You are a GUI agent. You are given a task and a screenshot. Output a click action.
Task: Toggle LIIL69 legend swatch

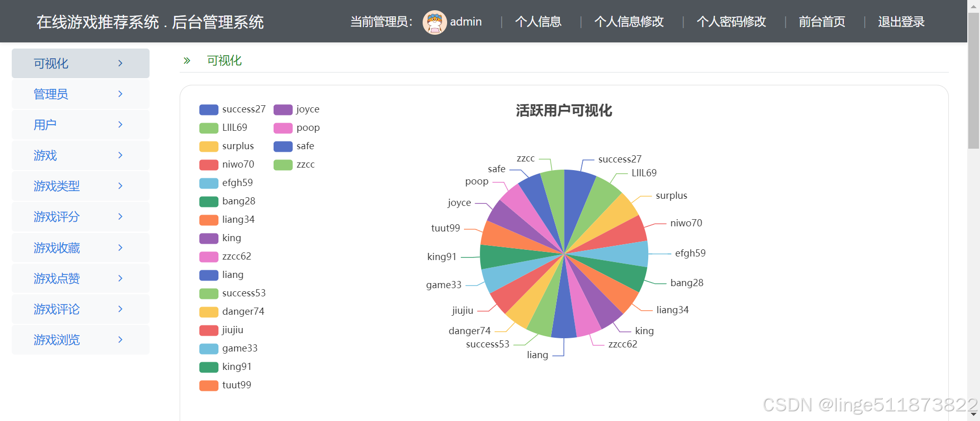[209, 128]
